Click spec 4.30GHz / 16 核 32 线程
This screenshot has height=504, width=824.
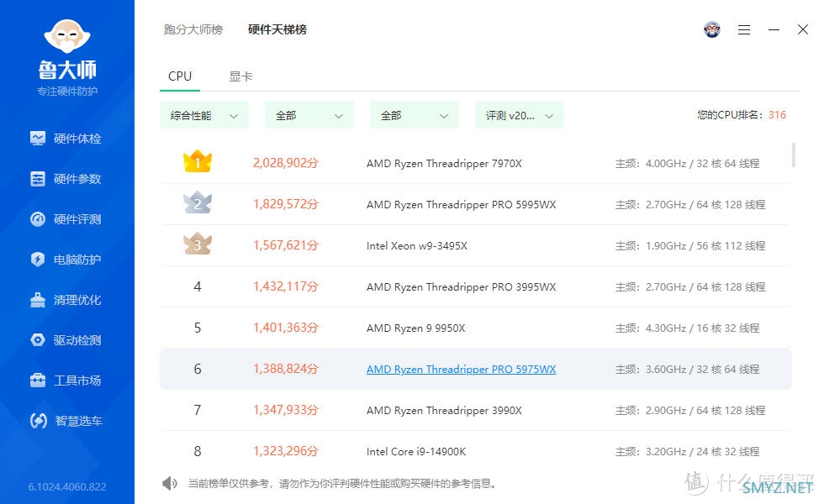703,328
